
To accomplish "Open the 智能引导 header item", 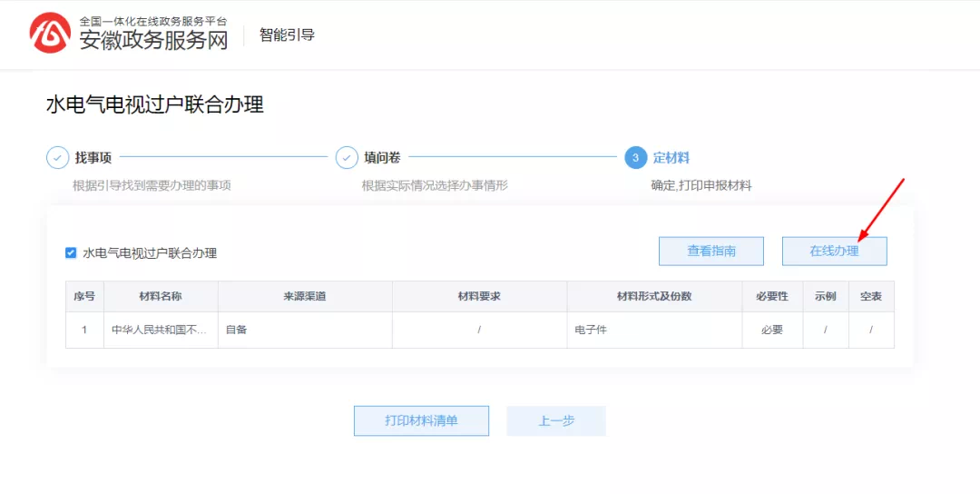I will [x=287, y=35].
